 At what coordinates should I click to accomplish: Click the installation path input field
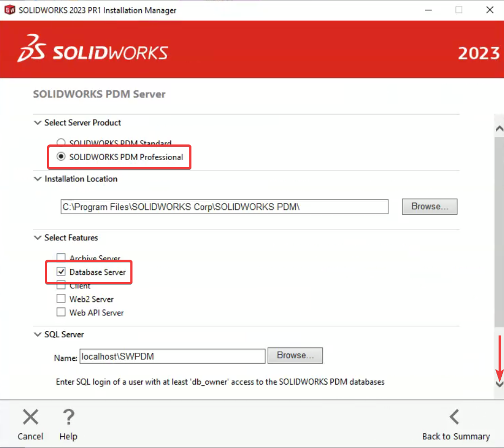point(224,207)
